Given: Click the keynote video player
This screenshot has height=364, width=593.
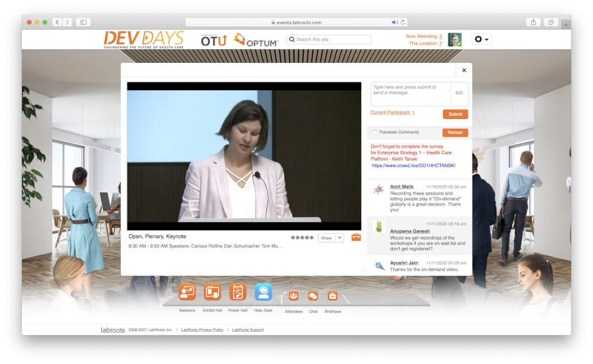Looking at the screenshot, I should [244, 156].
